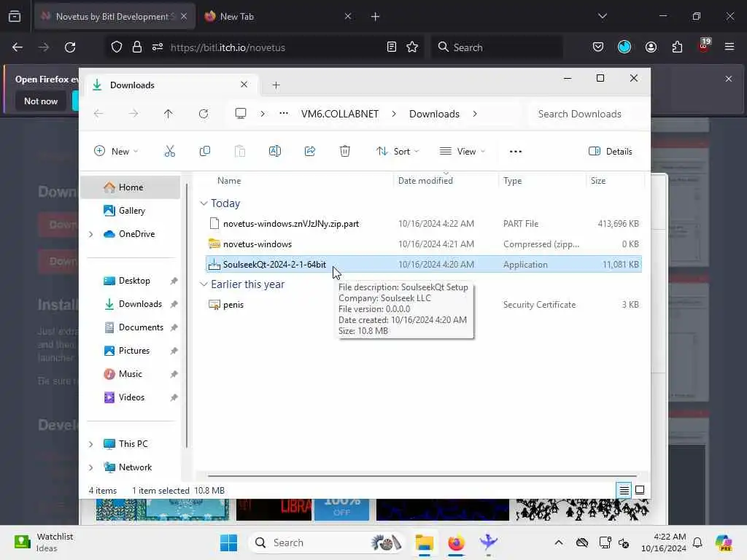
Task: Select Home in navigation pane
Action: tap(131, 187)
